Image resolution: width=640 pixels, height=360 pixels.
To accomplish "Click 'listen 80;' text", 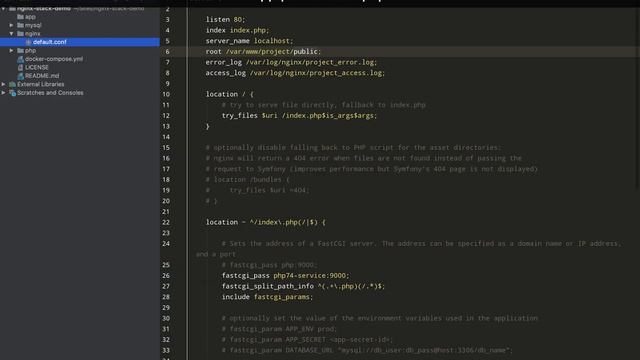I will pos(225,20).
